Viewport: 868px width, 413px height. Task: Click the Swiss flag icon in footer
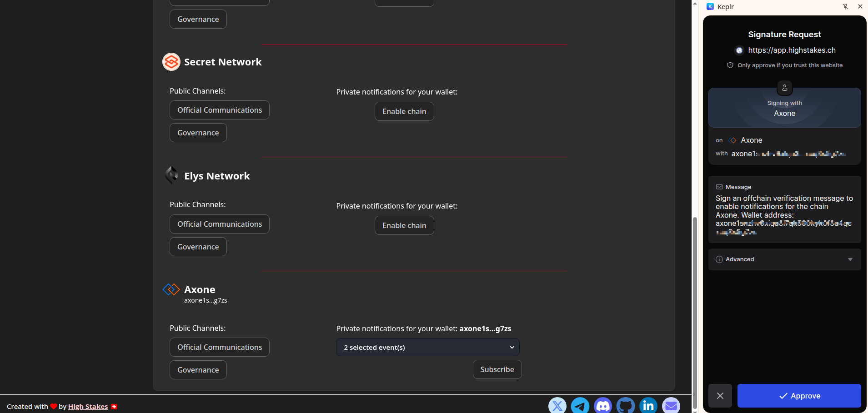click(x=114, y=406)
